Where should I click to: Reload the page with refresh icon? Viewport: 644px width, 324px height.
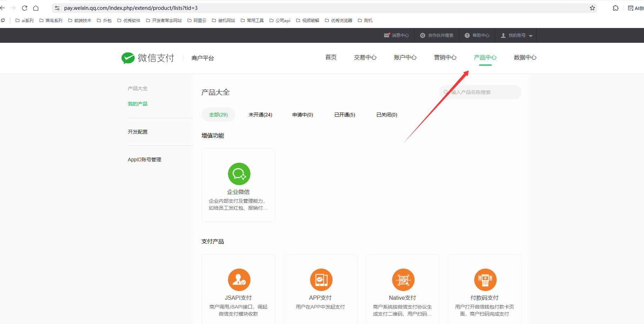coord(25,8)
